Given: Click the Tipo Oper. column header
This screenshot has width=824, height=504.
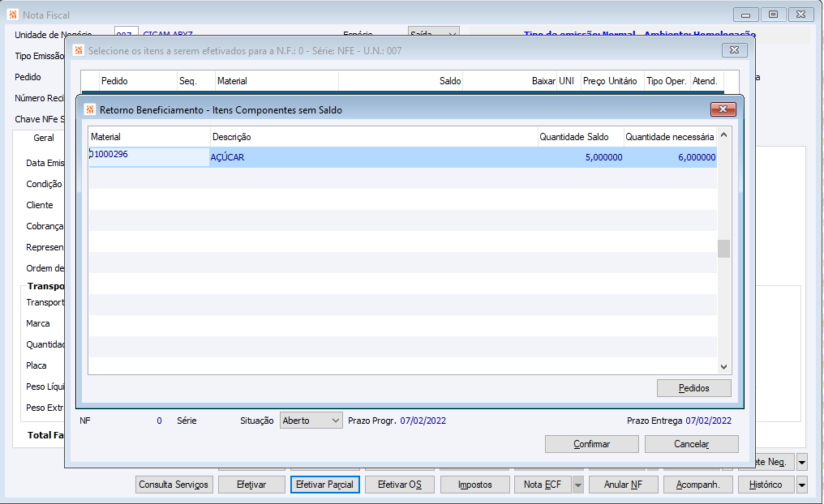Looking at the screenshot, I should [x=667, y=81].
